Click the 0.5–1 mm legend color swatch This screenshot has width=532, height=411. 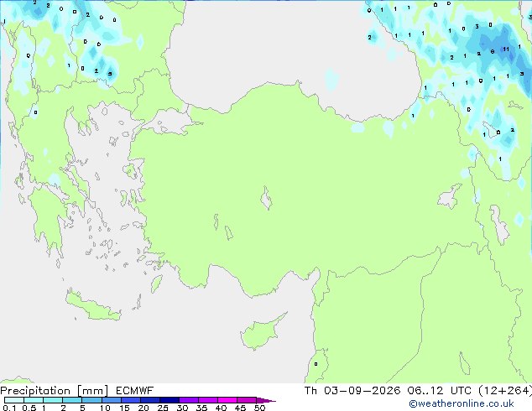[x=34, y=400]
